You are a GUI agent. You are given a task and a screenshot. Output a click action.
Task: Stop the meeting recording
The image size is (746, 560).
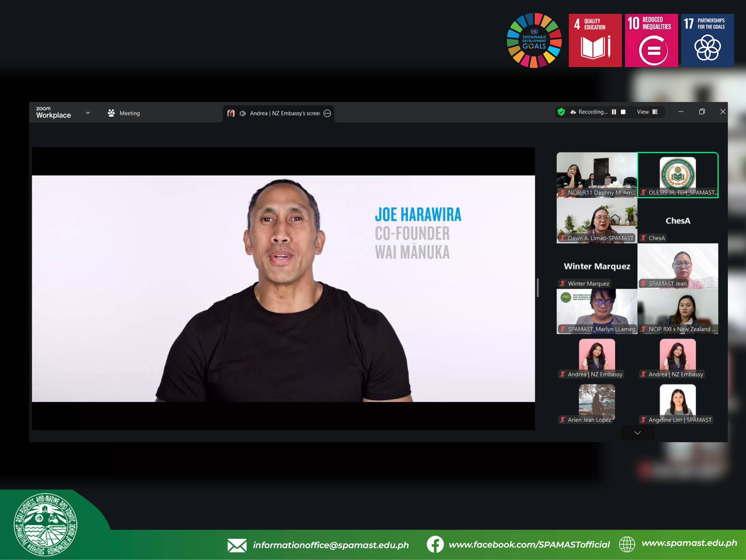[x=623, y=112]
